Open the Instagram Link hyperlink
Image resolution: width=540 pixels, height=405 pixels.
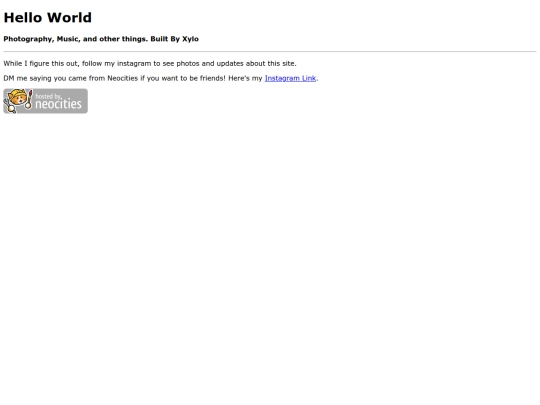click(290, 78)
